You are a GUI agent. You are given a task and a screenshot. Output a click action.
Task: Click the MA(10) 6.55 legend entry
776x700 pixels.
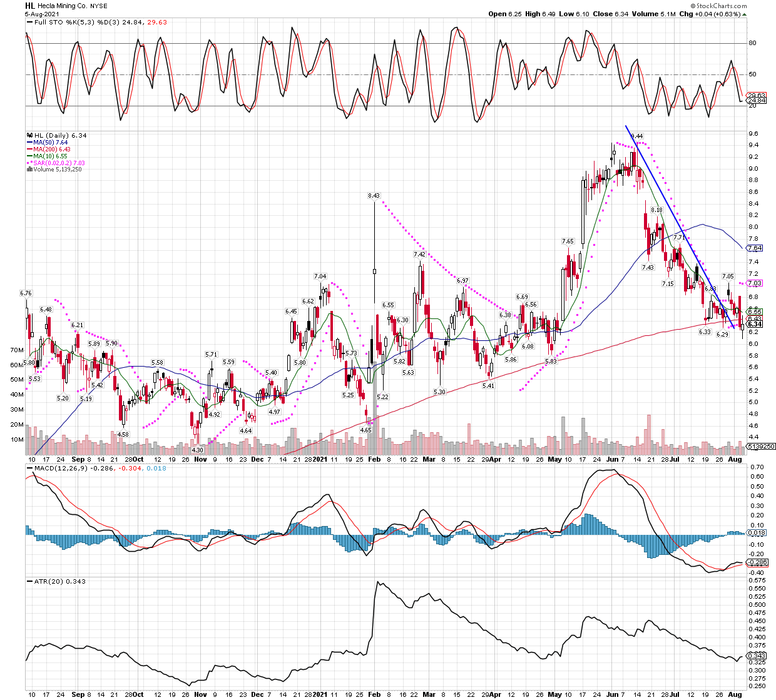(x=51, y=156)
